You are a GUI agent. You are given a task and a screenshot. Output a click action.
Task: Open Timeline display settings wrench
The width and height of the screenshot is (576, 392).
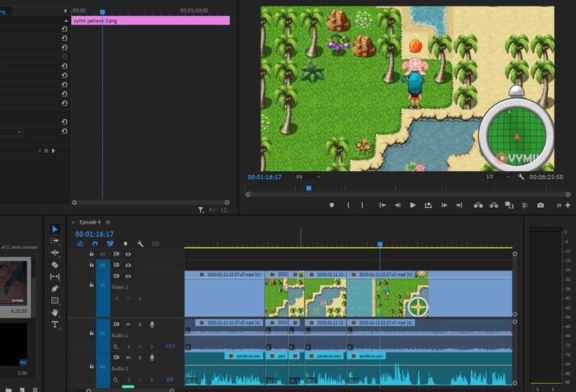click(x=140, y=244)
